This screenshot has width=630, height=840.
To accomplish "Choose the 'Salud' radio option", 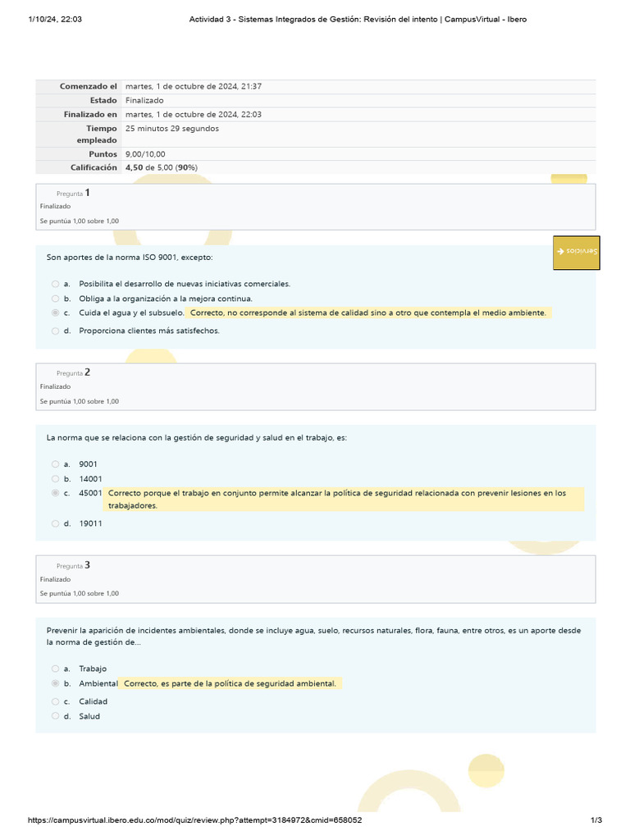I will tap(55, 716).
